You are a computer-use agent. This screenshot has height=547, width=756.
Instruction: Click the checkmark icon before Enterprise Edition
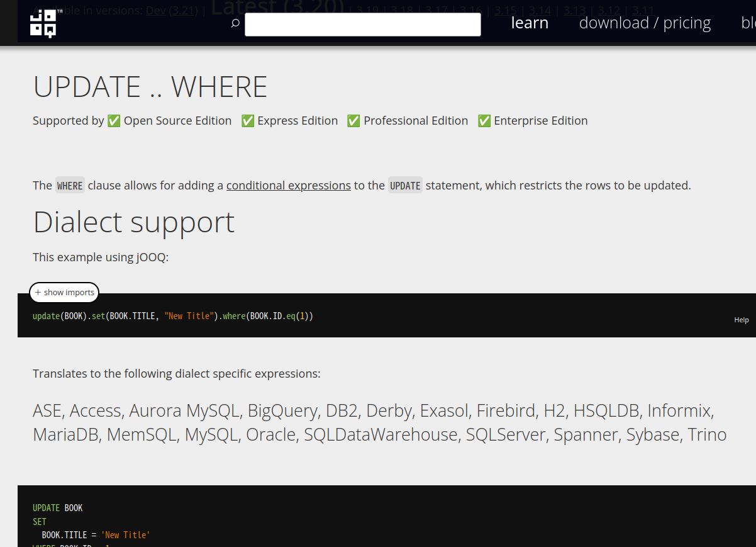pos(484,121)
